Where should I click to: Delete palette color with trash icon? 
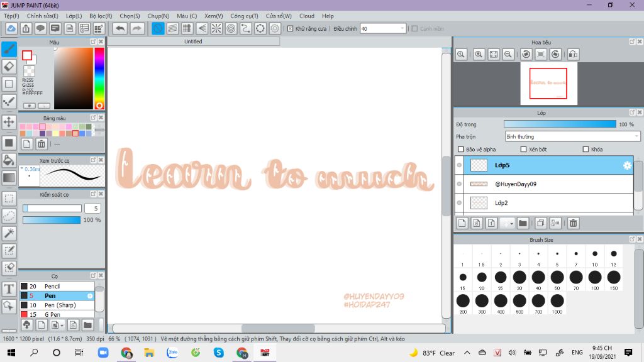click(42, 144)
